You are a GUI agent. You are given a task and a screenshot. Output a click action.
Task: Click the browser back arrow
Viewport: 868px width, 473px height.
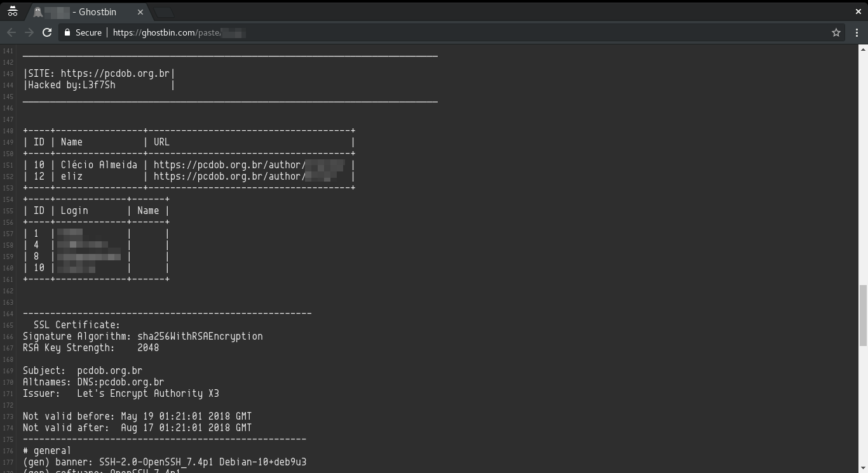(11, 32)
